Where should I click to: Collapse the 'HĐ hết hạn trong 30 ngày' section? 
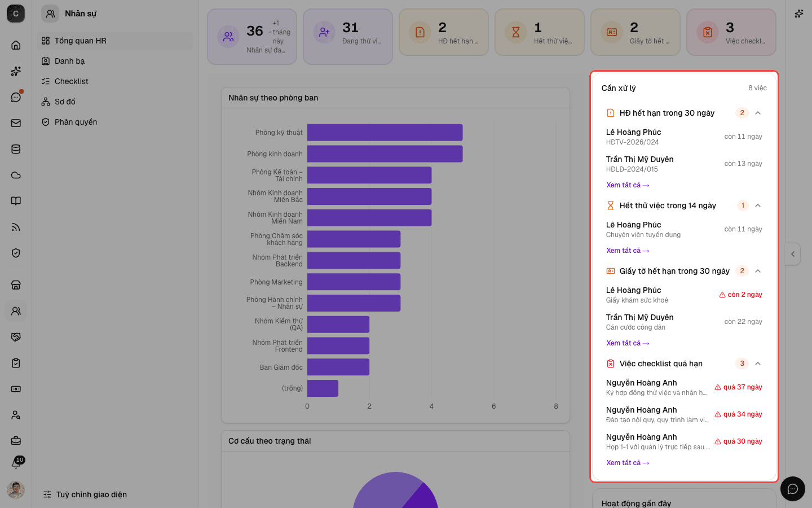coord(758,113)
